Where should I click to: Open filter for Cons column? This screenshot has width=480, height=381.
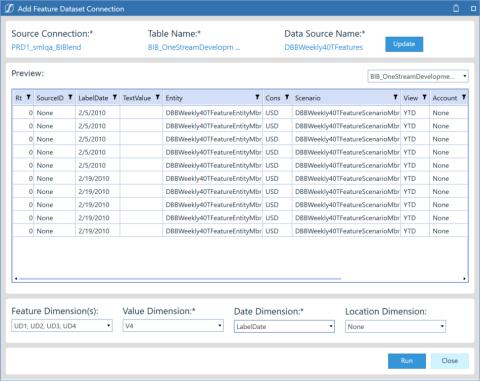point(287,97)
